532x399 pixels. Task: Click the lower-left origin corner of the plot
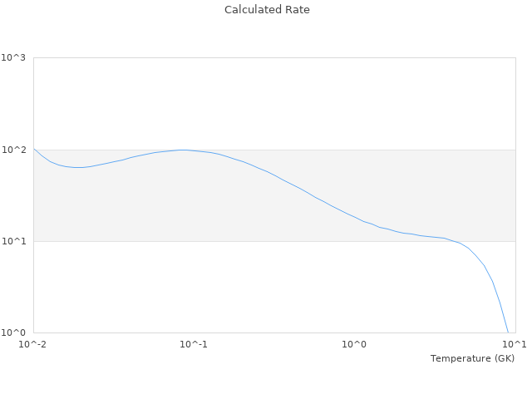tap(33, 332)
